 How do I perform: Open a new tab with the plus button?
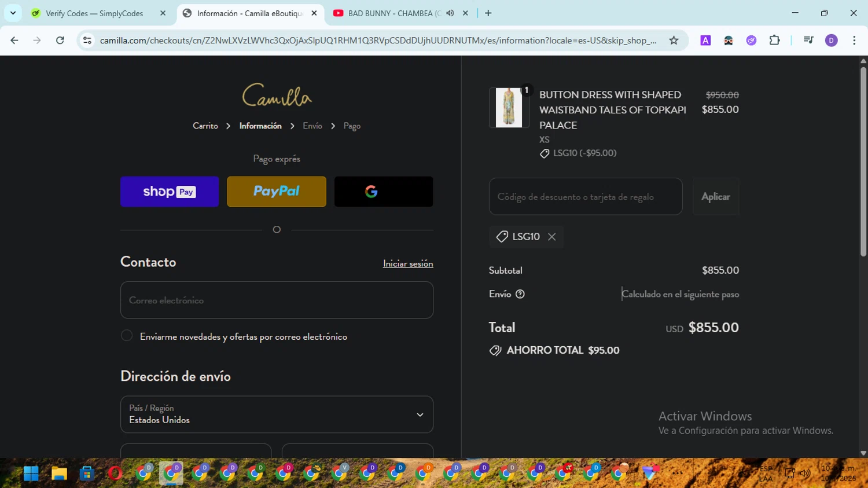coord(488,13)
